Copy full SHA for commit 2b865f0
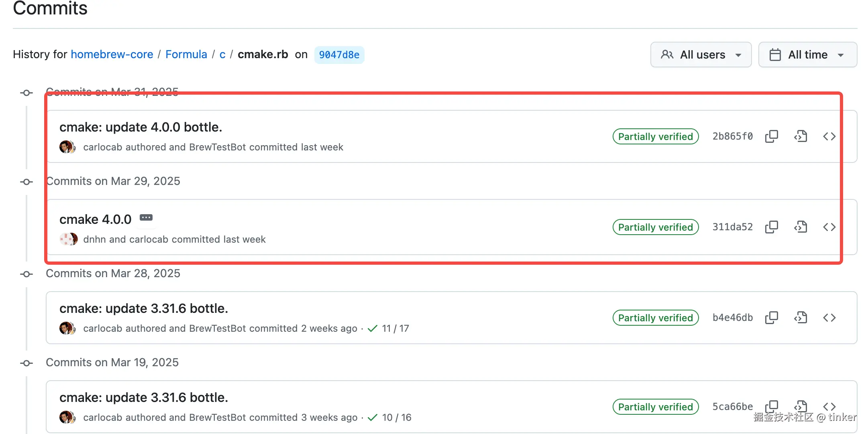Image resolution: width=868 pixels, height=434 pixels. coord(771,136)
